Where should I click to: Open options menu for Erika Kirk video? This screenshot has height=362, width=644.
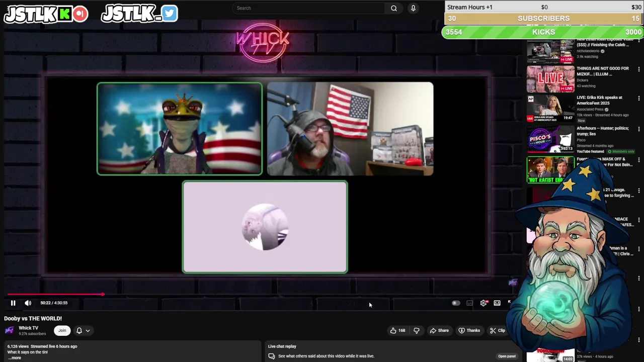[639, 99]
